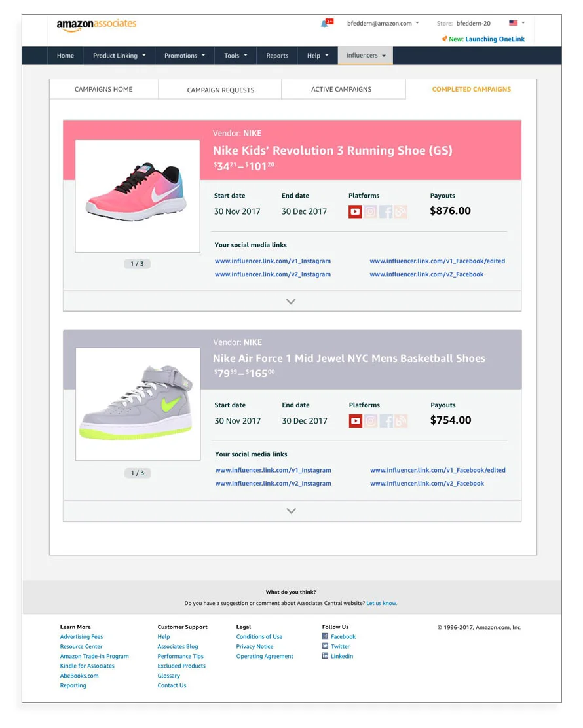
Task: Select blog feed icon in Air Force 1 campaign
Action: (x=401, y=421)
